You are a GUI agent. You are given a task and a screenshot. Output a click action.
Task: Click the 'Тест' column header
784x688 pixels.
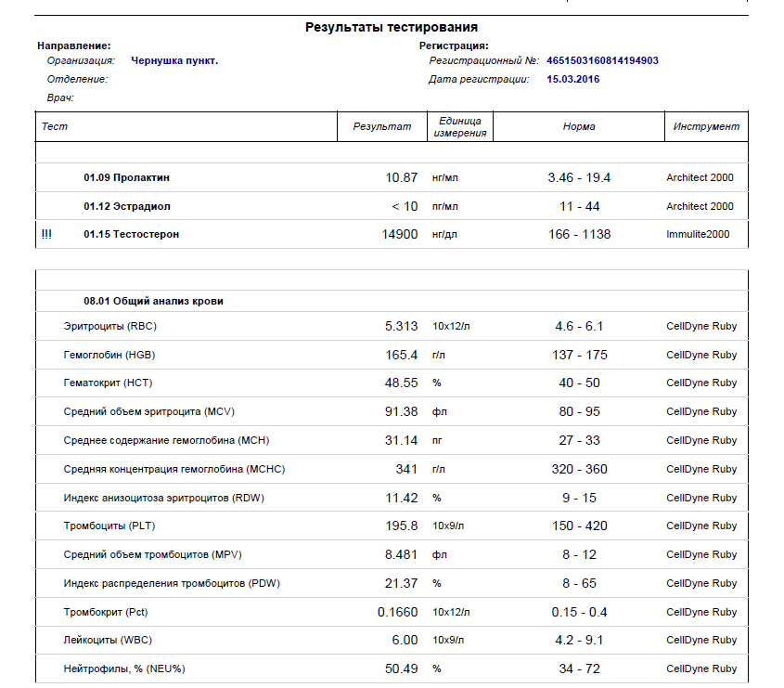click(x=56, y=126)
